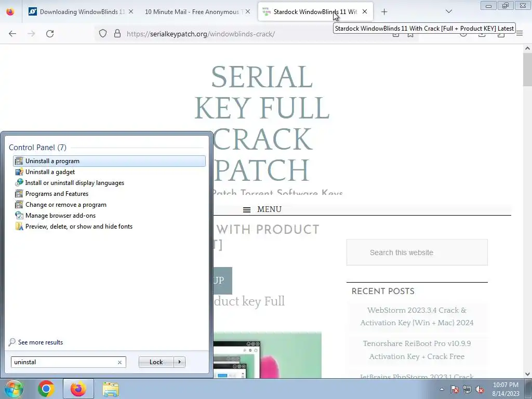Click Firefox icon in taskbar
This screenshot has width=532, height=399.
coord(78,389)
